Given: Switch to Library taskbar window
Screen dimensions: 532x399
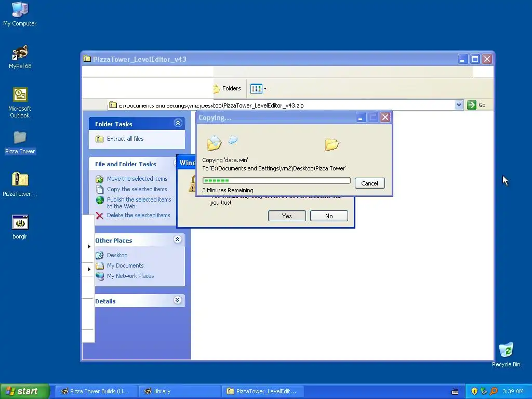Looking at the screenshot, I should click(x=179, y=391).
